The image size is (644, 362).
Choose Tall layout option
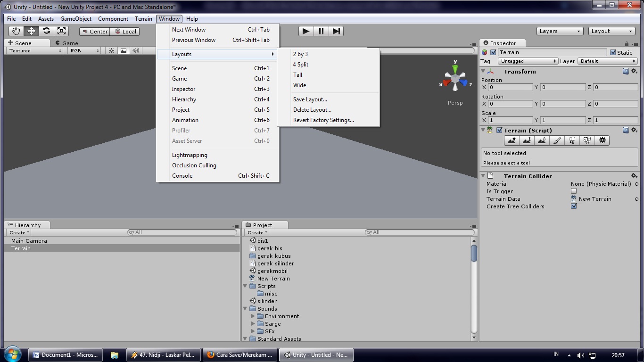[297, 75]
